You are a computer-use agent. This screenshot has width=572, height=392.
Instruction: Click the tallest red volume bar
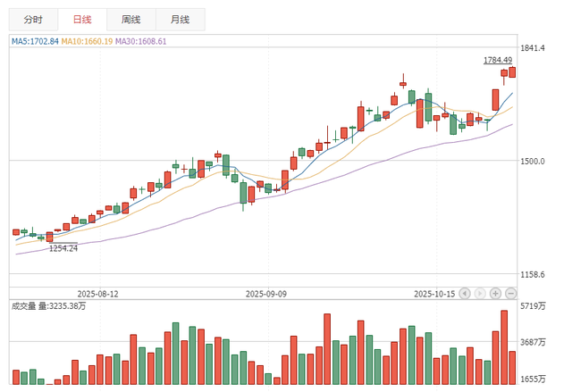coord(504,346)
